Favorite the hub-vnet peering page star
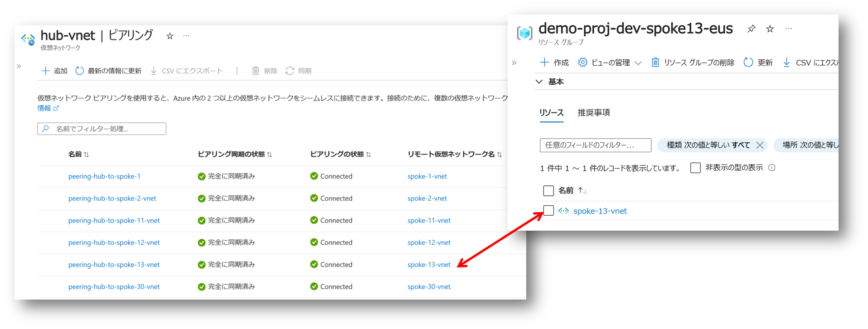 pyautogui.click(x=170, y=36)
